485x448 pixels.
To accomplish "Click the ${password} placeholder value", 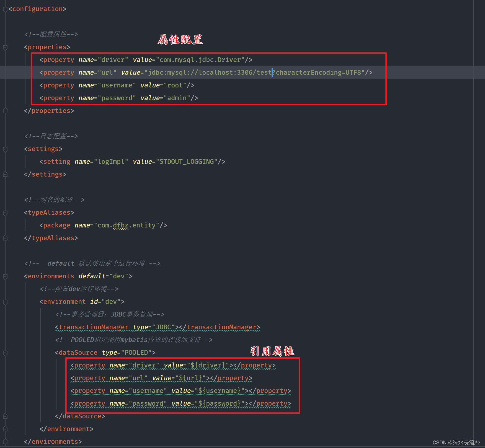I will coord(220,403).
